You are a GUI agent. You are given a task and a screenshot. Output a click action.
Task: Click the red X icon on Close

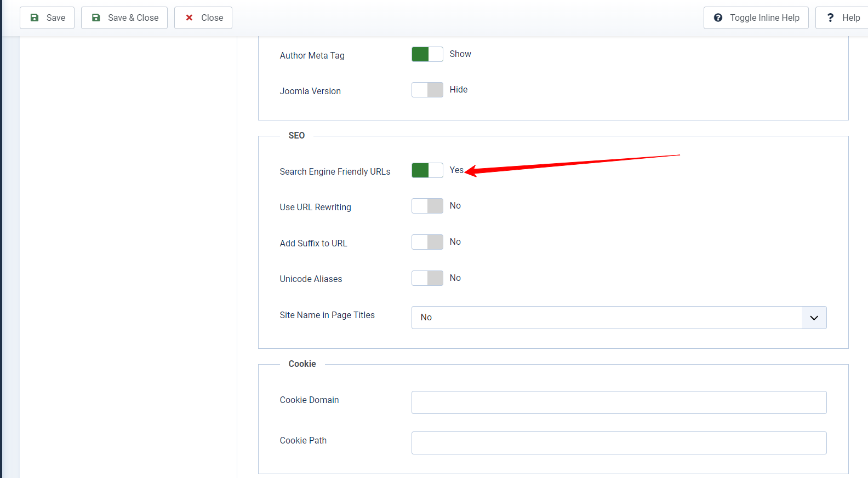[189, 18]
